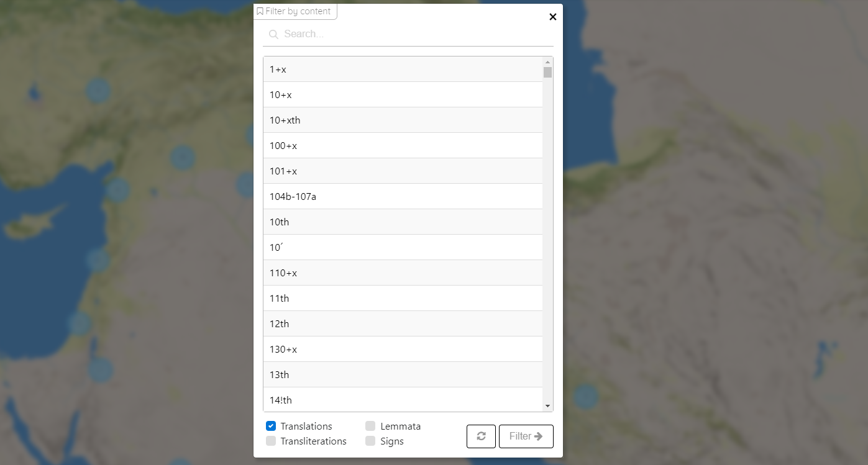The width and height of the screenshot is (868, 465).
Task: Choose the "14!th" list entry
Action: click(403, 400)
